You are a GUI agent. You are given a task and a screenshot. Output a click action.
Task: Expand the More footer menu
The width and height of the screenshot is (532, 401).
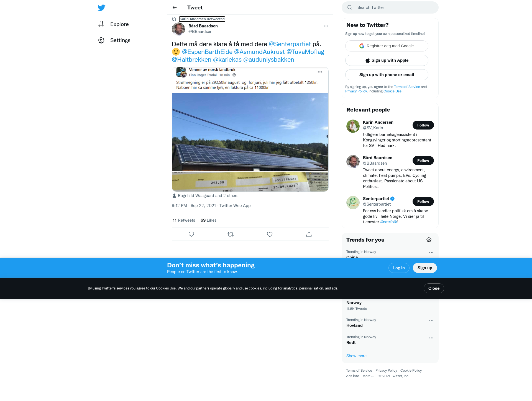click(368, 376)
